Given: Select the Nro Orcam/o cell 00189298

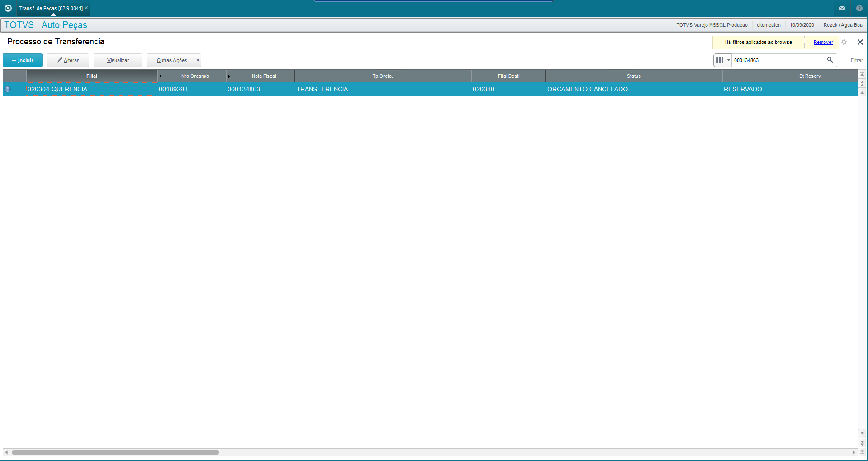Looking at the screenshot, I should click(x=192, y=89).
